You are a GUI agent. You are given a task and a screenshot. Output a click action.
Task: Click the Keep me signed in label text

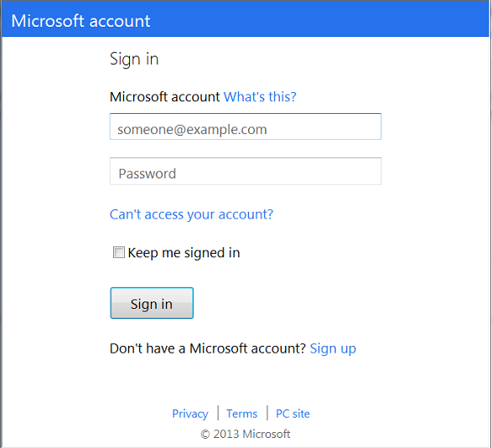point(184,253)
